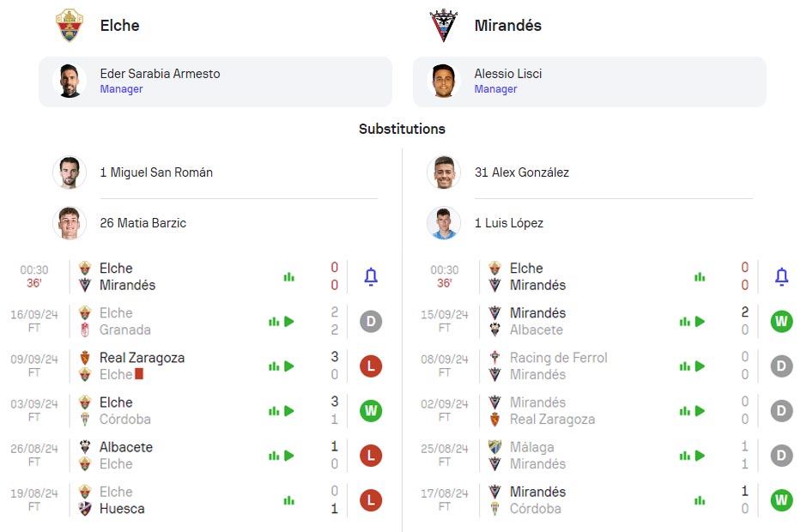Toggle notification bell for right live match

click(x=781, y=276)
